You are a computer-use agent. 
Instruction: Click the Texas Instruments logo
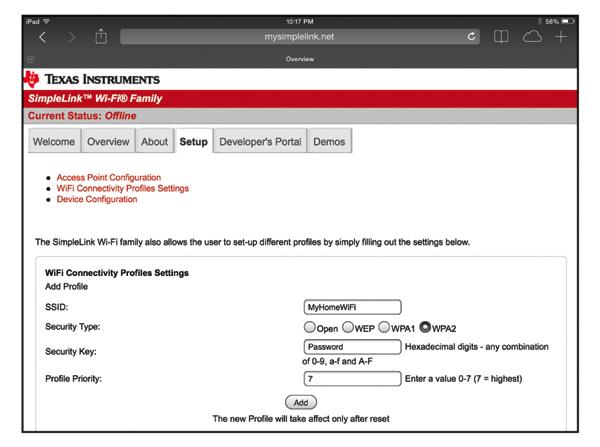click(x=92, y=79)
